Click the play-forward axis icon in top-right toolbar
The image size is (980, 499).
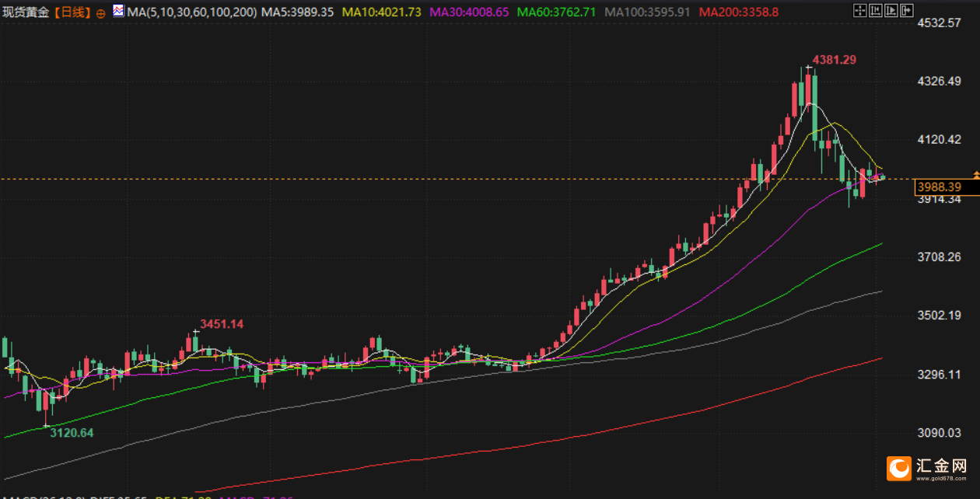(x=891, y=11)
